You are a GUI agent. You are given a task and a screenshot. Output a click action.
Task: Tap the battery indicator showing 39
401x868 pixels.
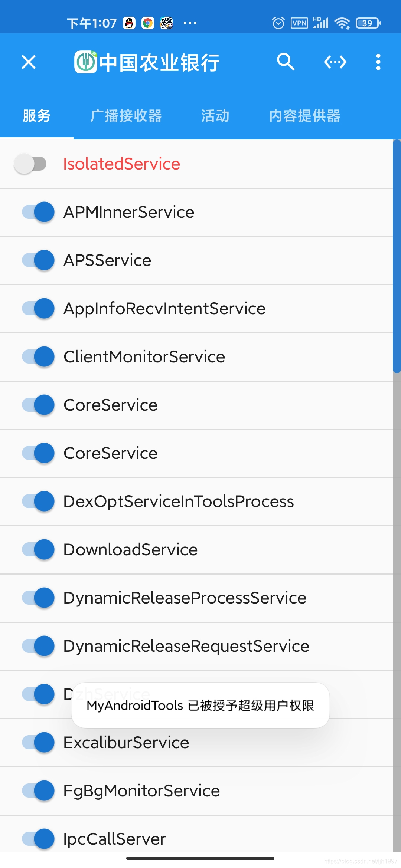point(368,23)
